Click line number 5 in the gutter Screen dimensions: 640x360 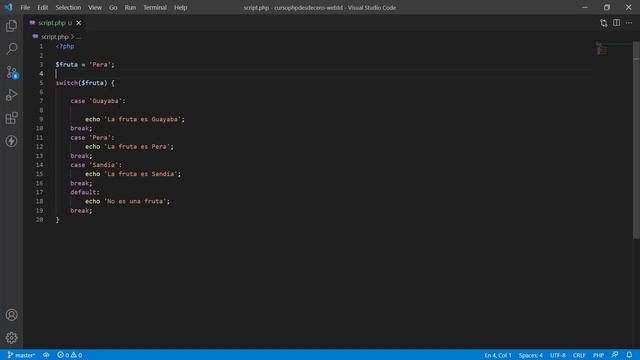pyautogui.click(x=41, y=83)
